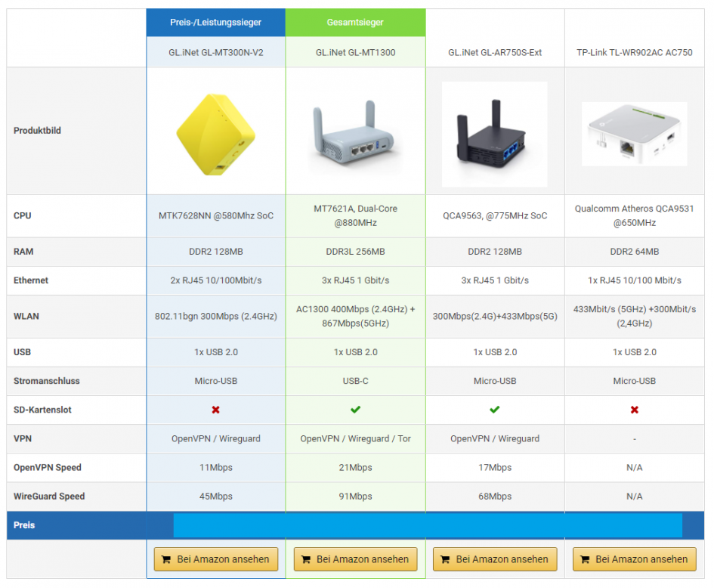The image size is (714, 588).
Task: Select the Preis-/Leistungssieger header badge
Action: tap(215, 23)
